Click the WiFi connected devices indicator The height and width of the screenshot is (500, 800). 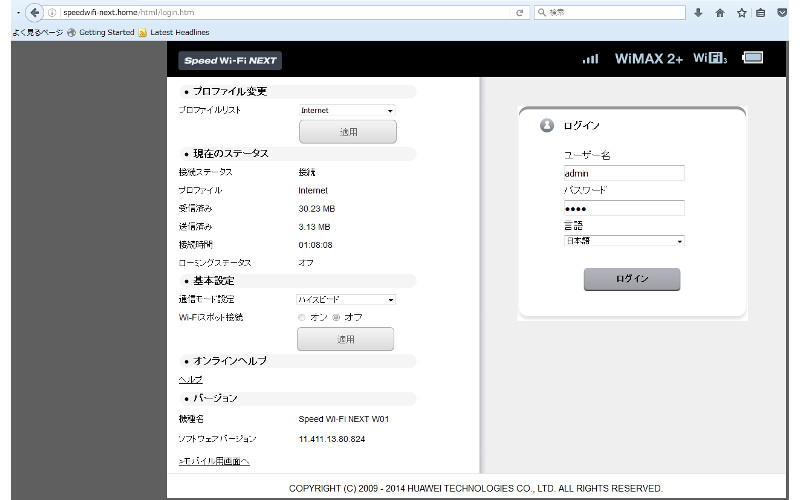[x=710, y=58]
